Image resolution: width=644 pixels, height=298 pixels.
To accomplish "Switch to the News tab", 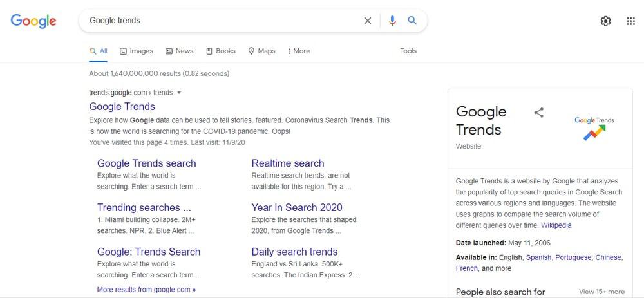I will pos(179,51).
